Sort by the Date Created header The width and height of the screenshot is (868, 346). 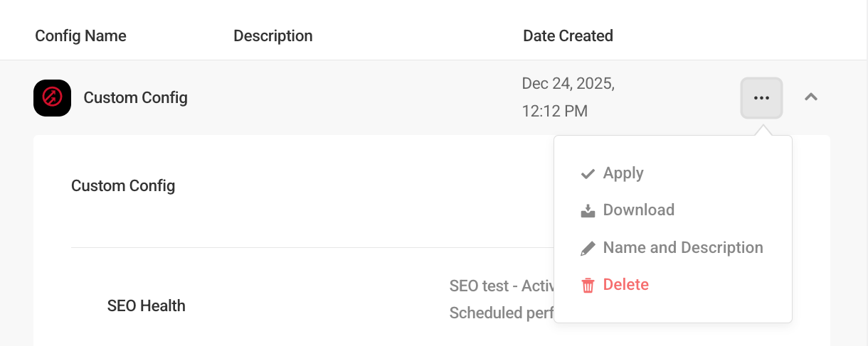click(568, 36)
